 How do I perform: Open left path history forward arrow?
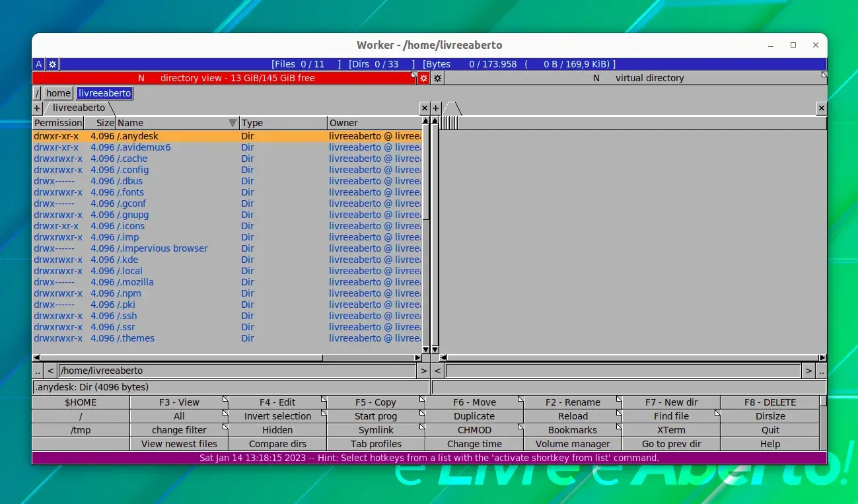[x=423, y=371]
